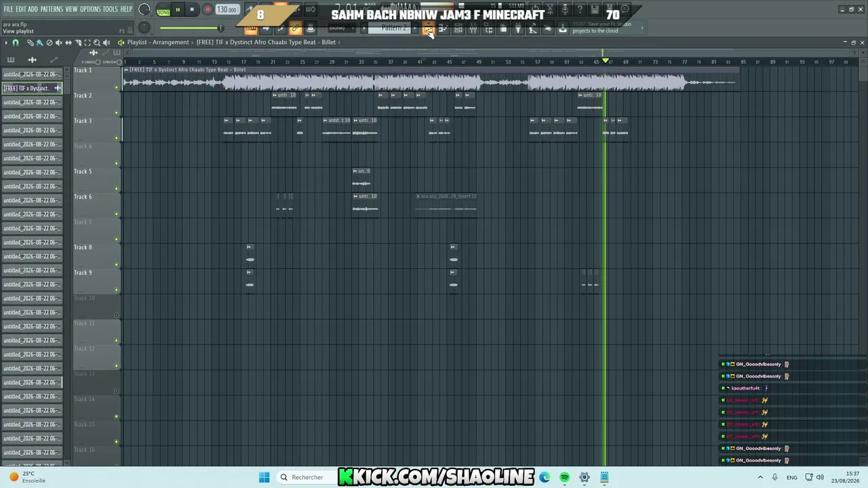This screenshot has height=488, width=868.
Task: Open the OPTIONS menu
Action: coord(90,9)
